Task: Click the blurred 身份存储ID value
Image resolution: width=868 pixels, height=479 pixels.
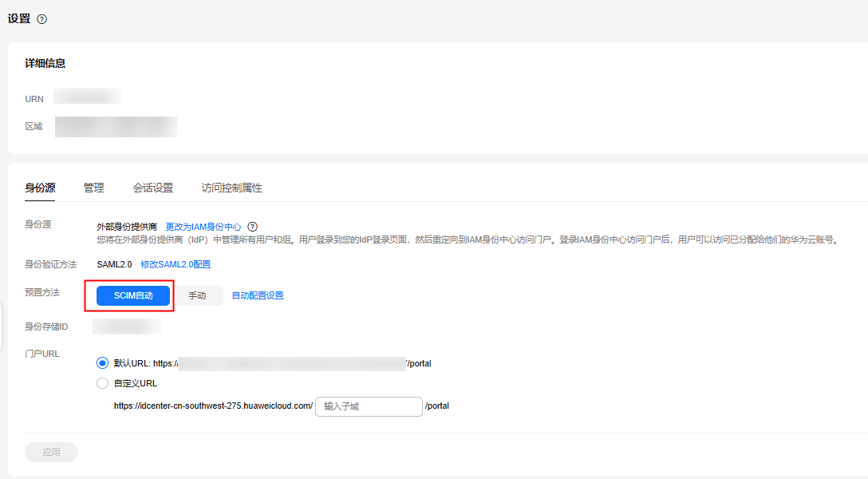Action: pos(126,327)
